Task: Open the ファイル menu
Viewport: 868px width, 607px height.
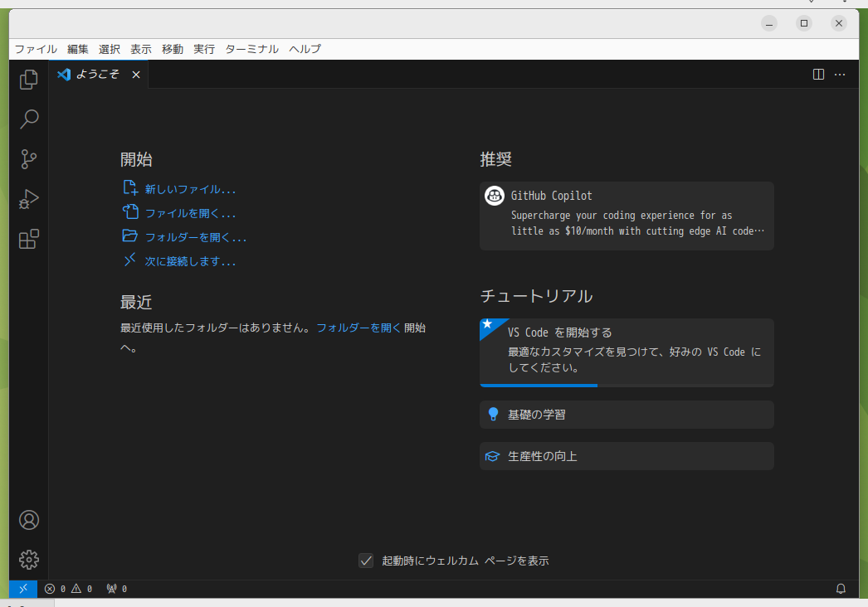Action: point(36,49)
